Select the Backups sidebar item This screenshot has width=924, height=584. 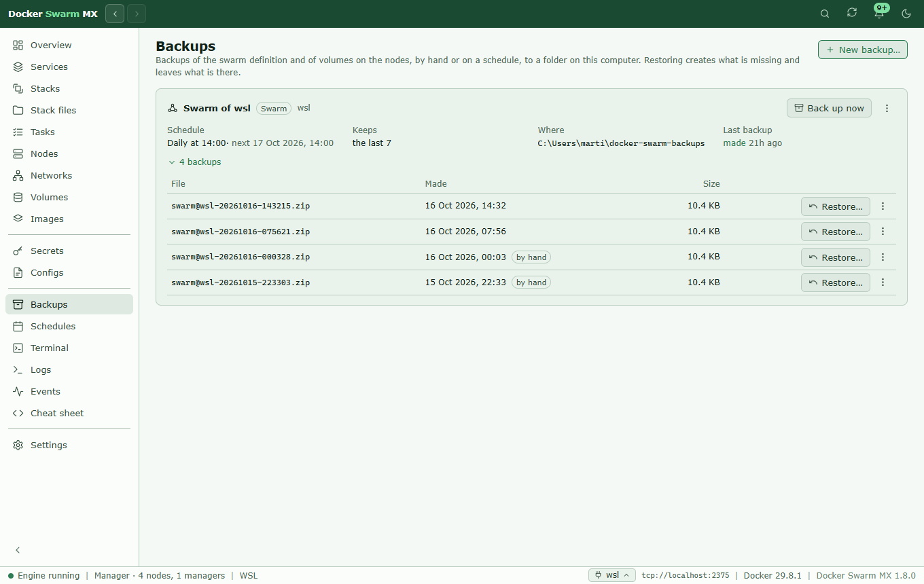click(x=69, y=304)
